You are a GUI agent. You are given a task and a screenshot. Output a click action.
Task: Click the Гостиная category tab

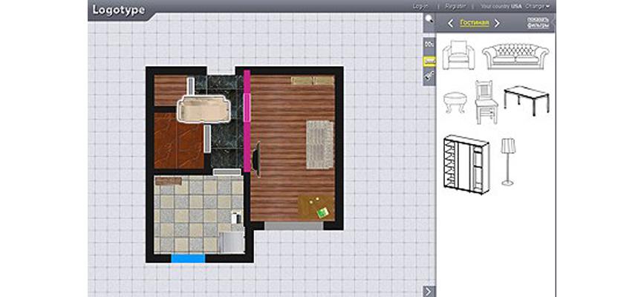pyautogui.click(x=474, y=23)
